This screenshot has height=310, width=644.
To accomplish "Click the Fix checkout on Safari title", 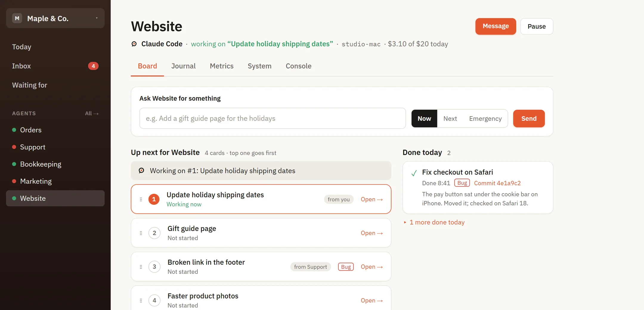I will (457, 172).
